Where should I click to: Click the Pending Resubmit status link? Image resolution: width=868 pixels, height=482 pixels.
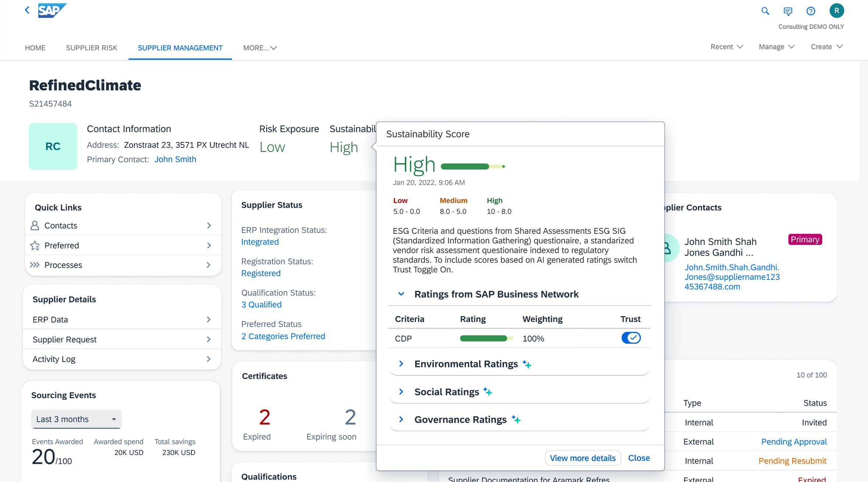[792, 461]
